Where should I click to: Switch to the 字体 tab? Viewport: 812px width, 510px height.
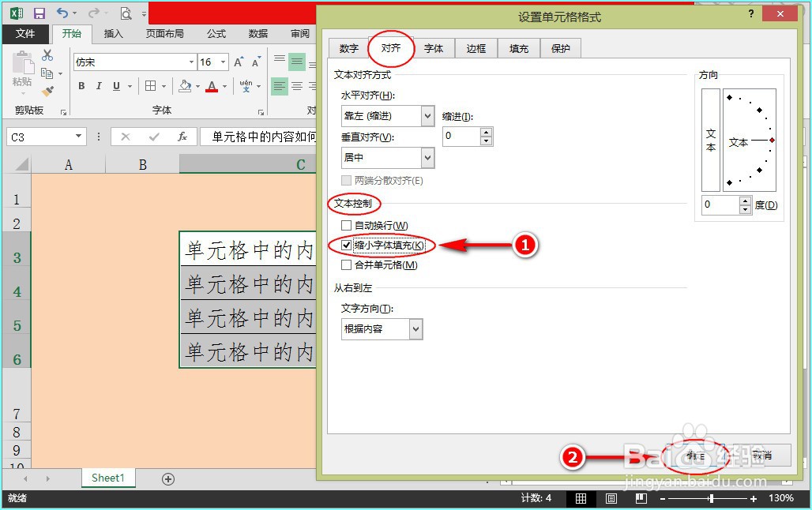(434, 47)
